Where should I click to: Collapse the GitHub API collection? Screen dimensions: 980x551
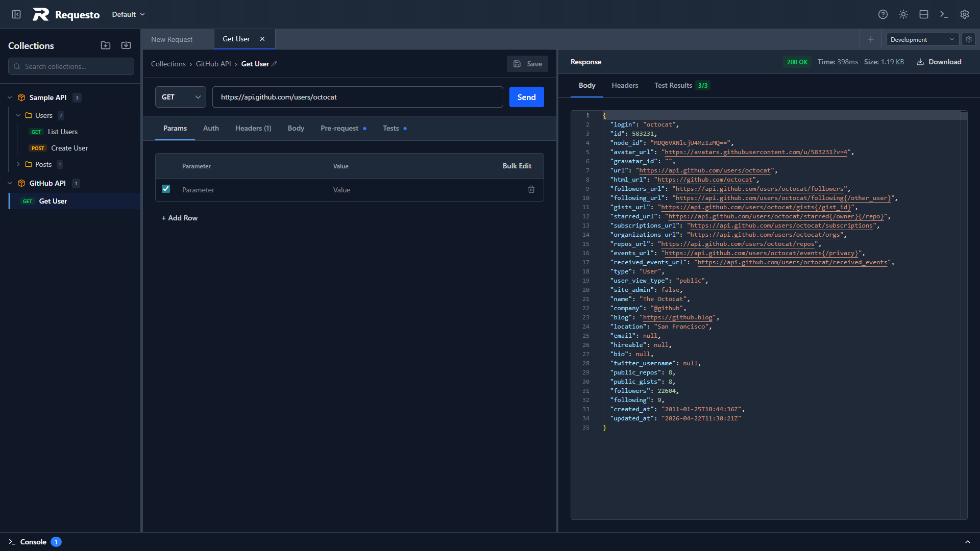coord(10,183)
